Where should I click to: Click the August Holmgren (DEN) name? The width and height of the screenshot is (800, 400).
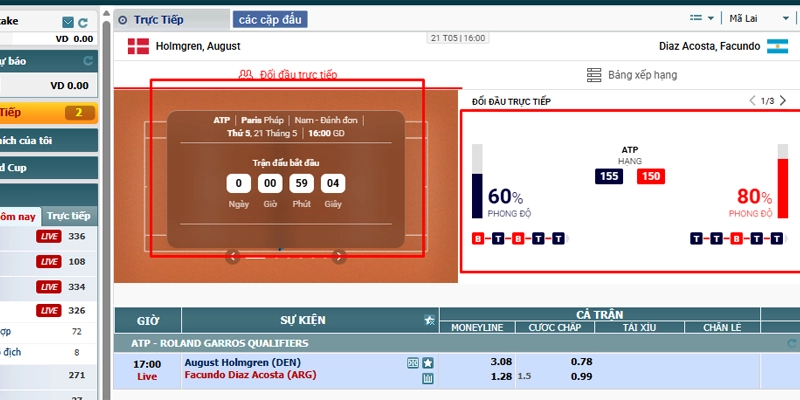point(242,362)
